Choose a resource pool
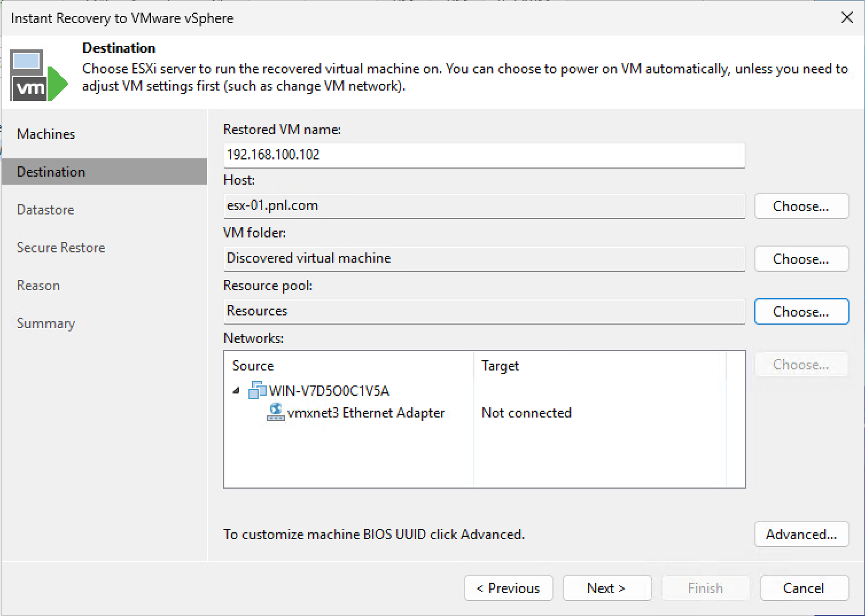The image size is (865, 616). pyautogui.click(x=801, y=311)
